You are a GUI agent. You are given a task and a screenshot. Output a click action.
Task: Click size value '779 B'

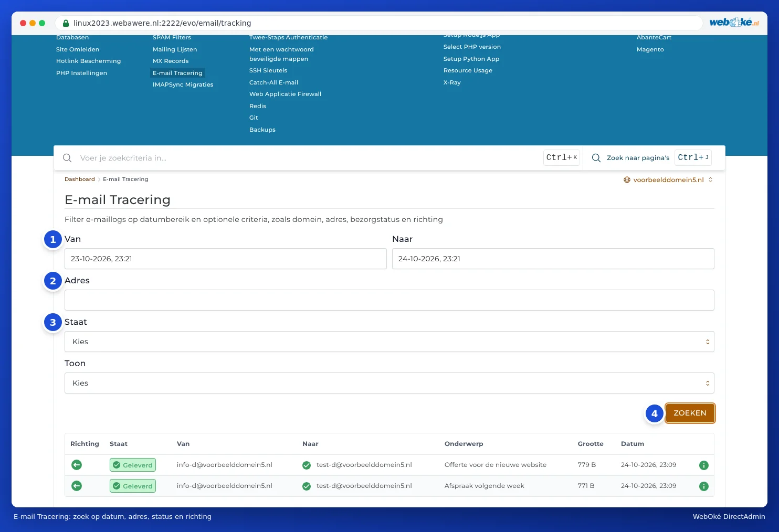[586, 465]
